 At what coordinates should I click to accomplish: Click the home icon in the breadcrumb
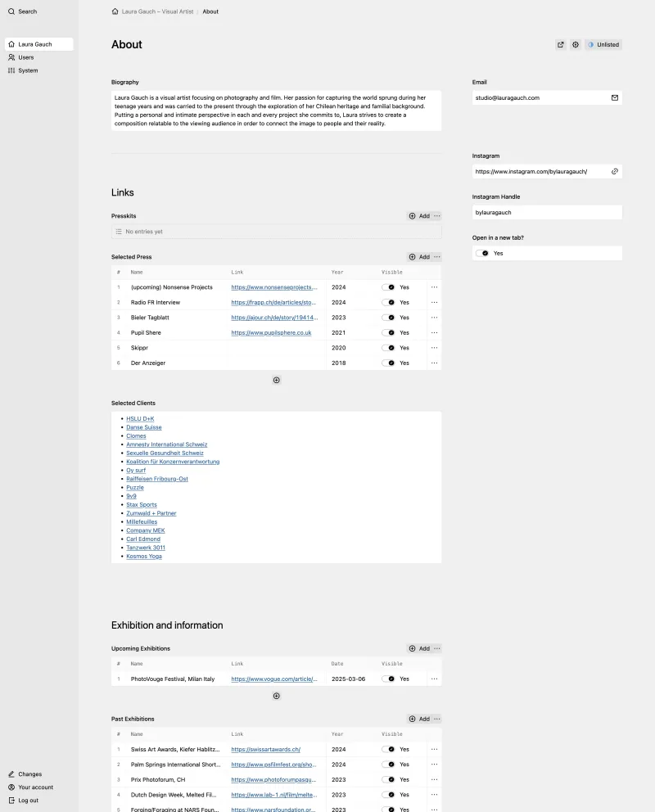pos(114,11)
